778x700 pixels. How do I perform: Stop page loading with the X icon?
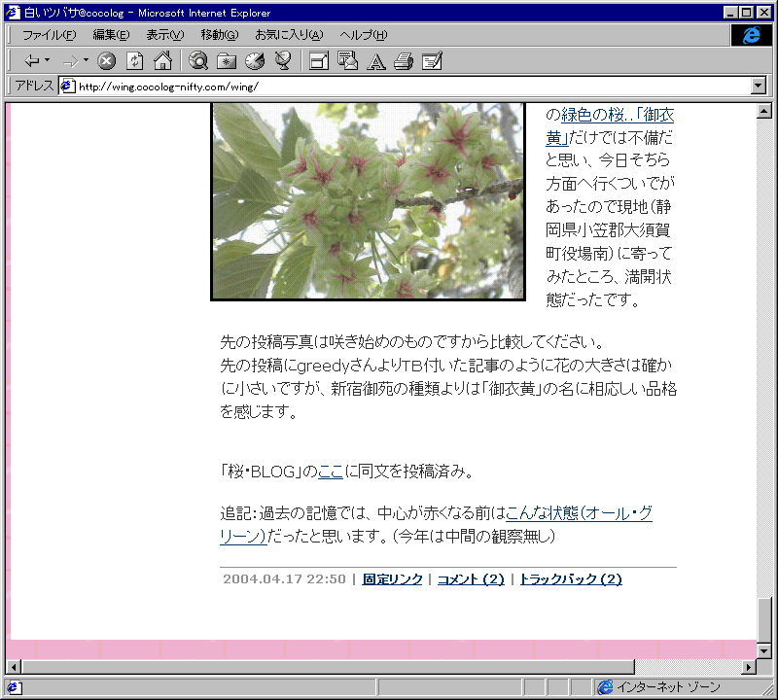click(x=106, y=61)
